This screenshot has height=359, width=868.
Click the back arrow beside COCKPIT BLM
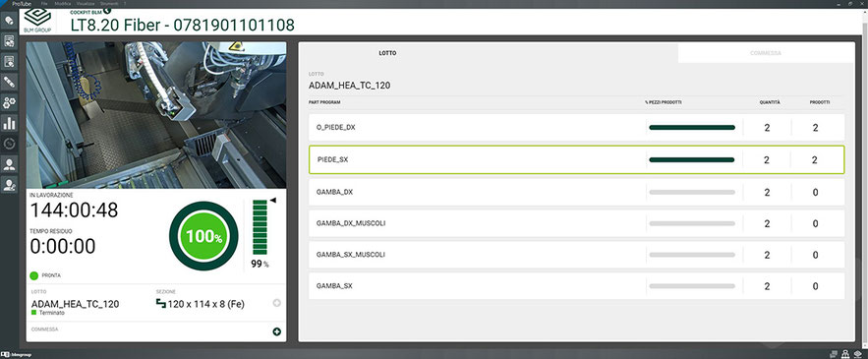pos(107,11)
